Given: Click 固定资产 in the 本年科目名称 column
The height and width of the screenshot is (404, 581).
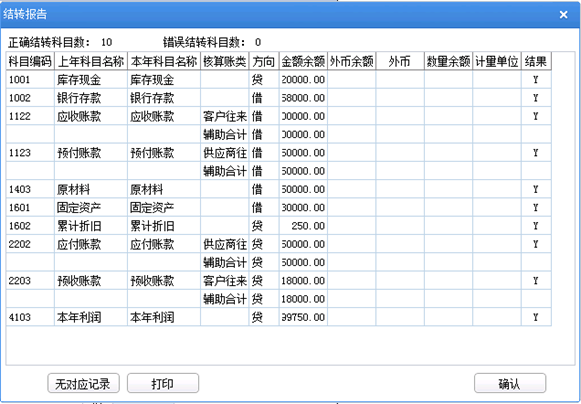Looking at the screenshot, I should tap(152, 208).
